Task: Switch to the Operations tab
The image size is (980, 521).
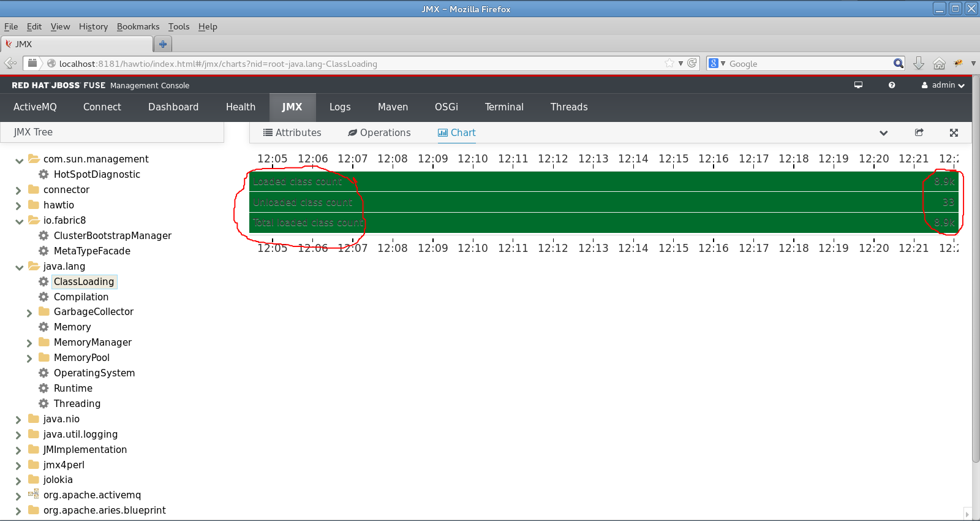Action: (x=379, y=132)
